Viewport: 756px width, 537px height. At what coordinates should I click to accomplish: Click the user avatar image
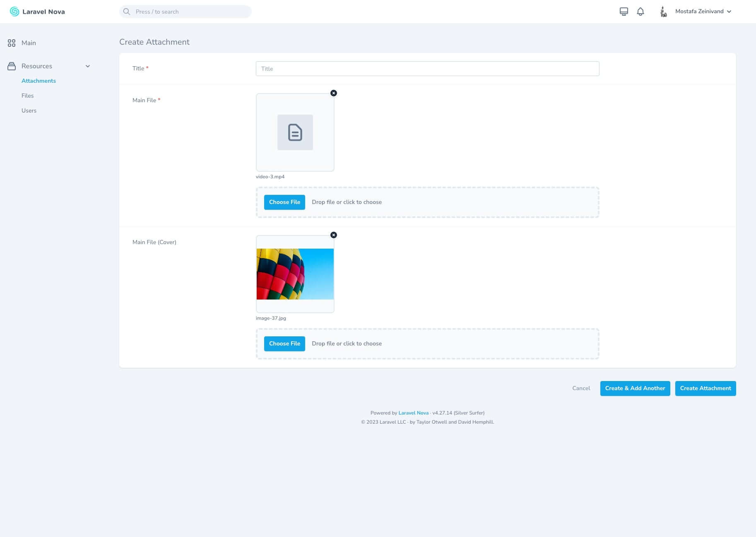click(x=663, y=12)
